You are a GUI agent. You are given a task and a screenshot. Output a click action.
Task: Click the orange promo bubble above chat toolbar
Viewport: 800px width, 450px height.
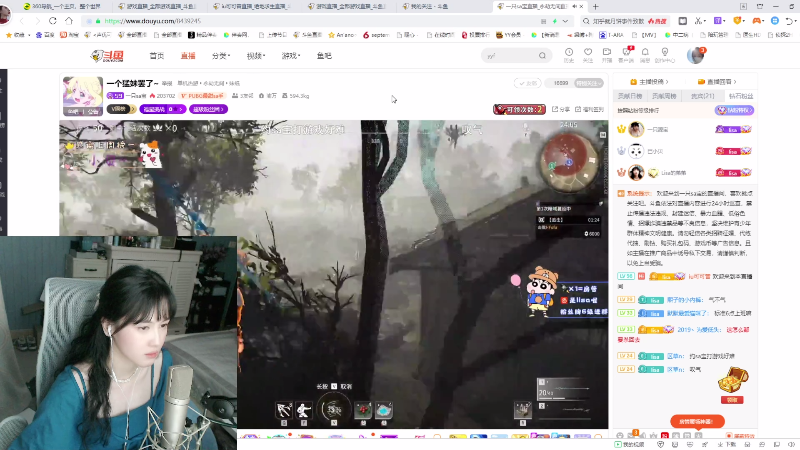pyautogui.click(x=697, y=421)
